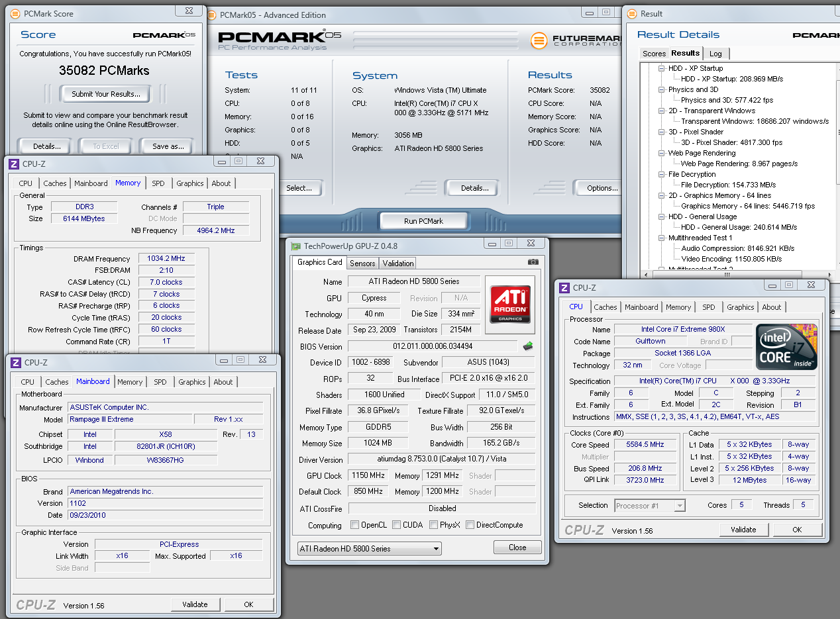Collapse the HDD - XP Startup tree node
Image resolution: width=840 pixels, height=619 pixels.
[661, 68]
